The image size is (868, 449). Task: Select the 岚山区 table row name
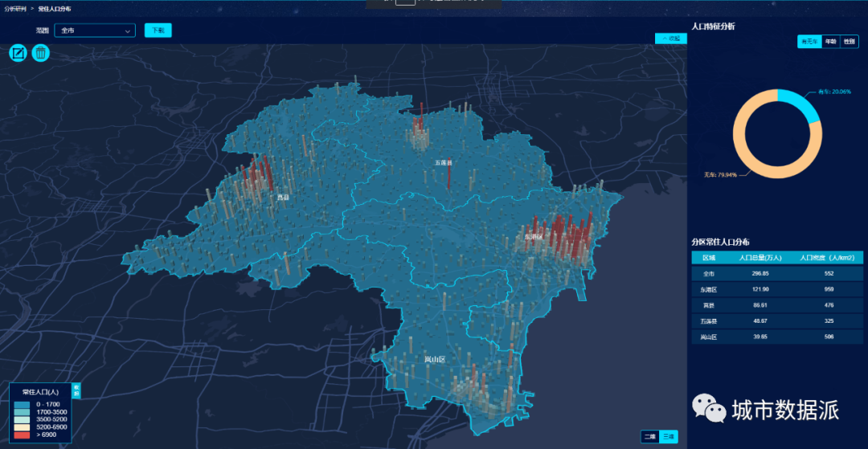point(709,337)
